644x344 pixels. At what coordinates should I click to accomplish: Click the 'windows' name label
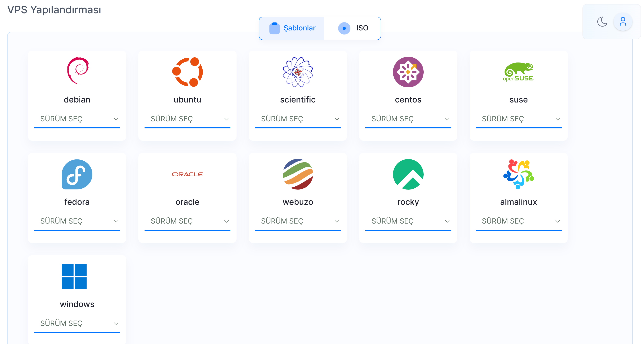pos(77,304)
